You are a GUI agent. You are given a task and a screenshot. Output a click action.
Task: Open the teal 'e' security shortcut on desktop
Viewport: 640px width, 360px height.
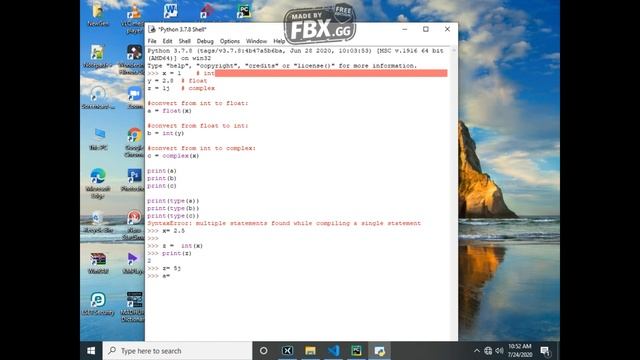tap(98, 304)
